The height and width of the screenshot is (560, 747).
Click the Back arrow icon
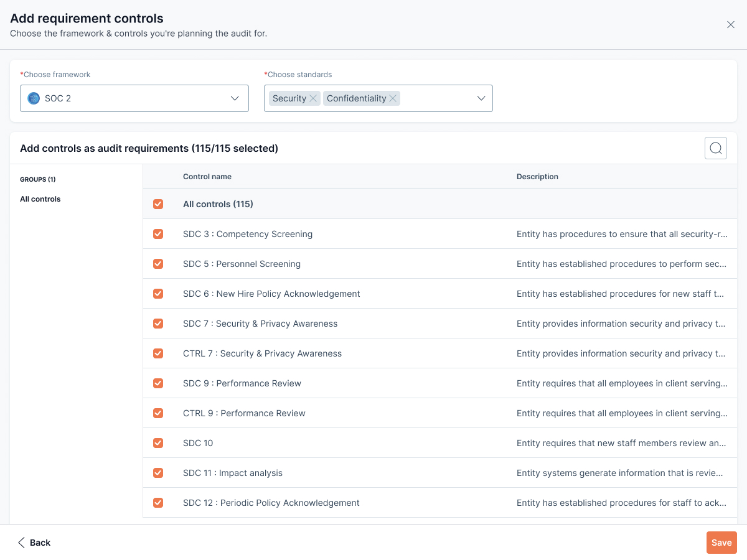pyautogui.click(x=22, y=543)
